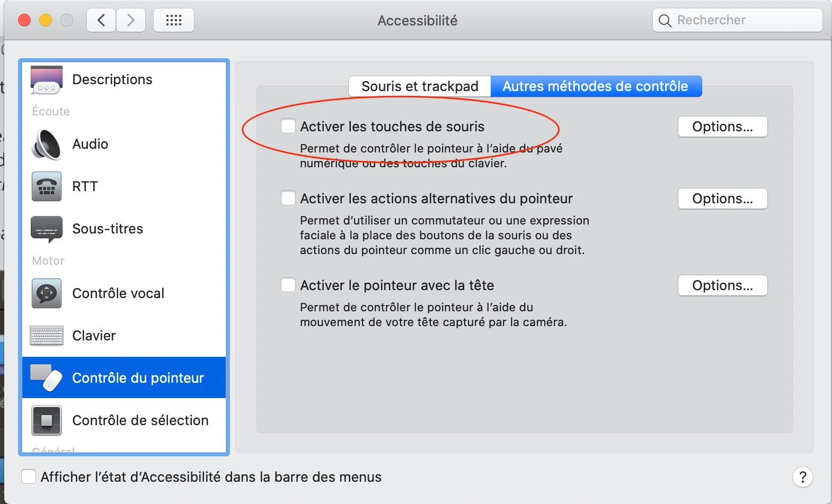Open the Clavier keyboard icon
832x504 pixels.
(x=47, y=336)
